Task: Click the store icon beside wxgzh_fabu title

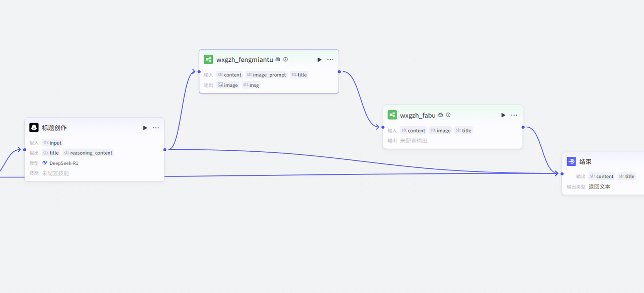Action: [441, 115]
